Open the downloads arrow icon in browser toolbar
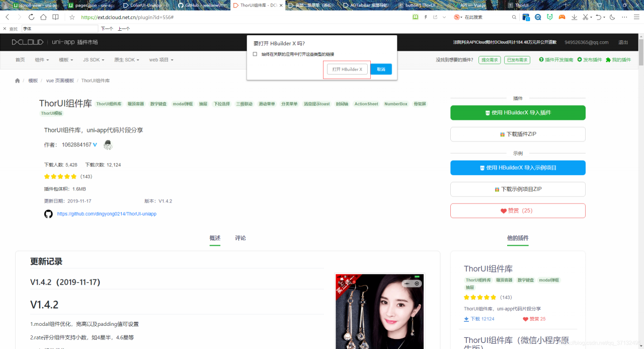 coord(574,17)
